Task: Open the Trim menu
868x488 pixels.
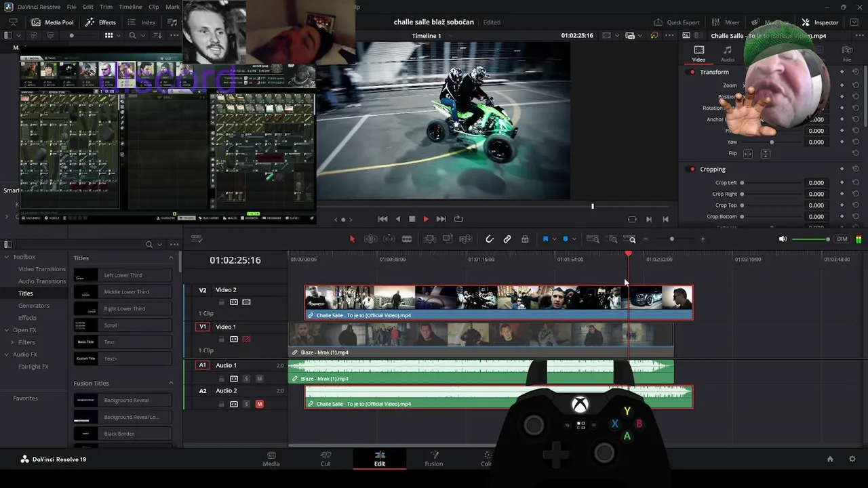Action: click(106, 7)
